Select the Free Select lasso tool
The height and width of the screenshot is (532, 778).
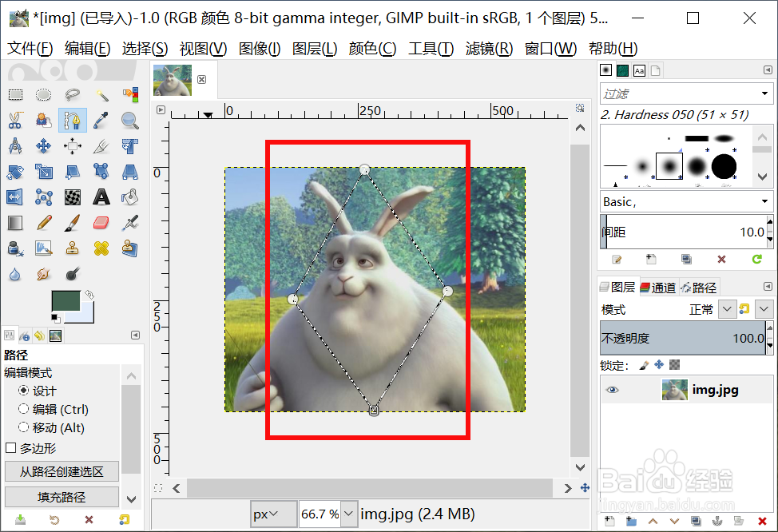click(73, 95)
